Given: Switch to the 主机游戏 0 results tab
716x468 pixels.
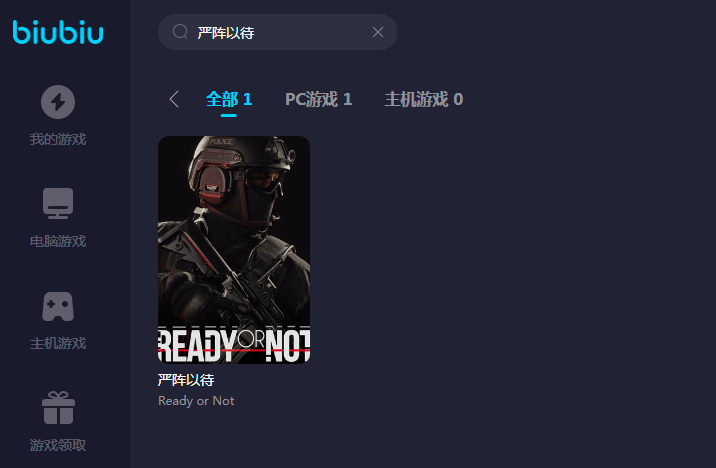Looking at the screenshot, I should [424, 99].
